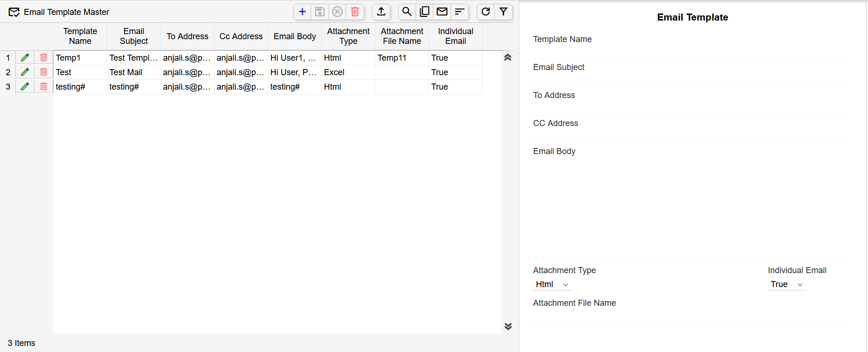Click Individual Email column header
This screenshot has width=868, height=352.
(456, 36)
